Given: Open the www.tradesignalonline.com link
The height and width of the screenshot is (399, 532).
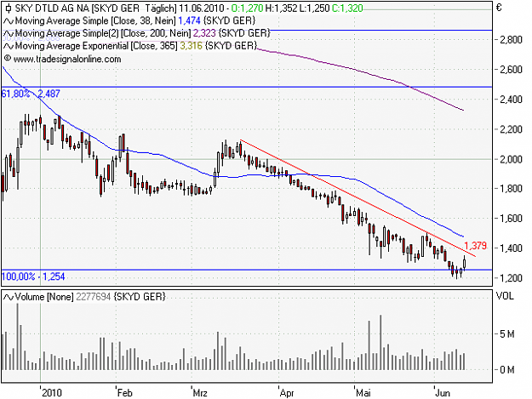Looking at the screenshot, I should [x=67, y=59].
